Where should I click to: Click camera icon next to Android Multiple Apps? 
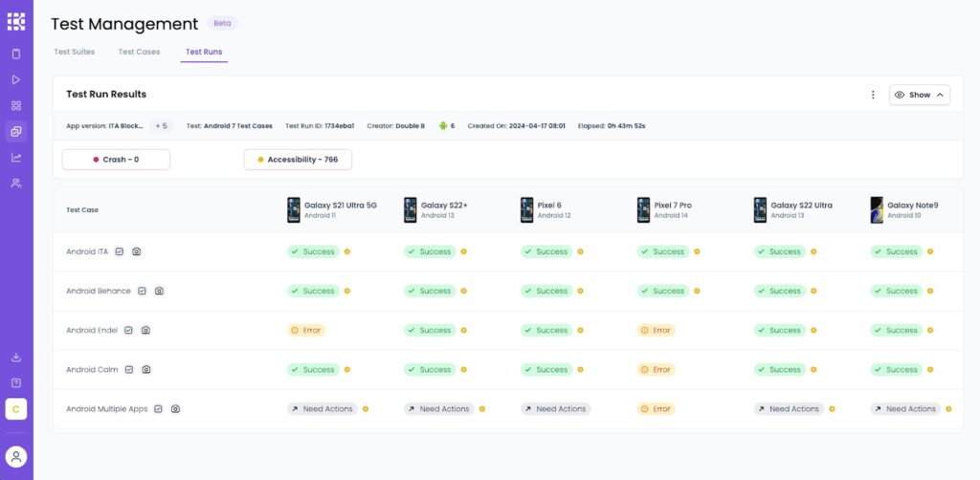click(176, 409)
